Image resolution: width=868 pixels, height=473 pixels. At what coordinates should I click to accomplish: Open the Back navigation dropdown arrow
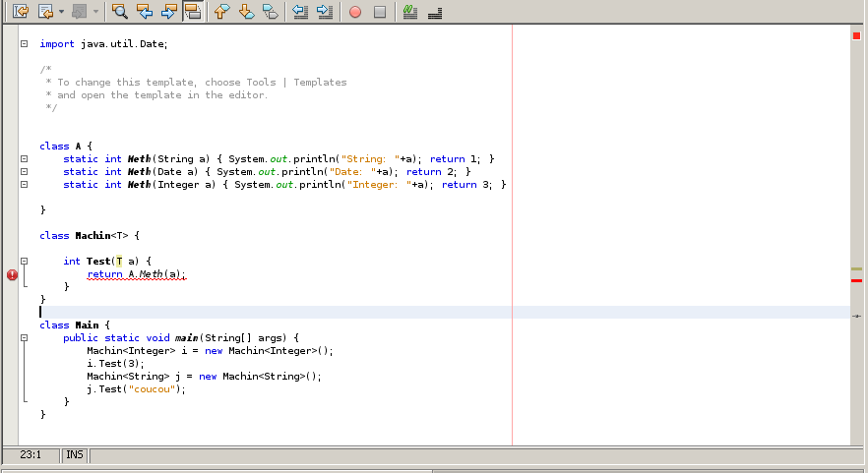click(61, 12)
